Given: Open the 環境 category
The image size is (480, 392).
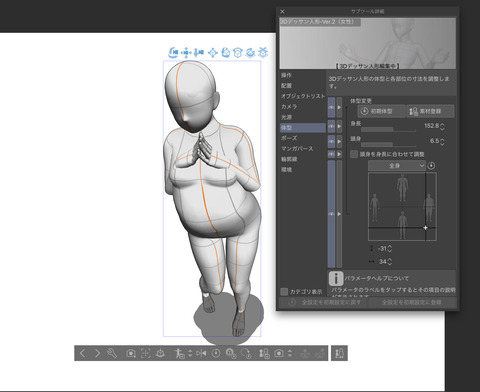Looking at the screenshot, I should [x=286, y=170].
